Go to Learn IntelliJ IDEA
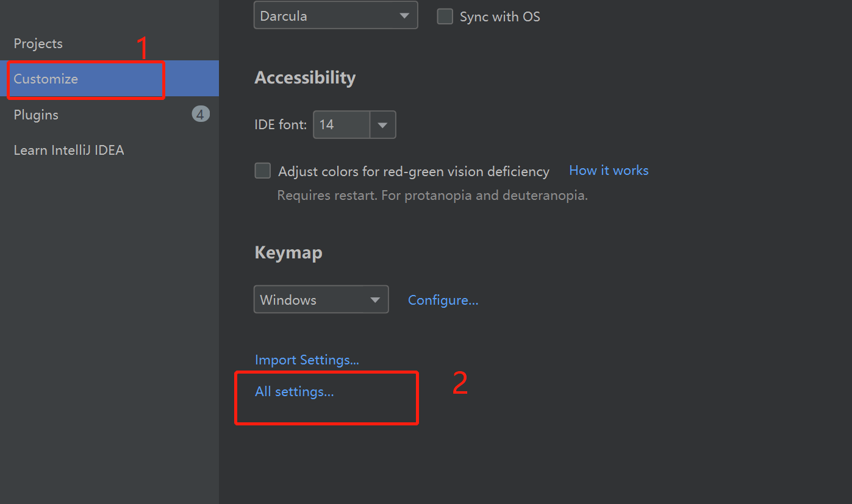 pos(69,150)
